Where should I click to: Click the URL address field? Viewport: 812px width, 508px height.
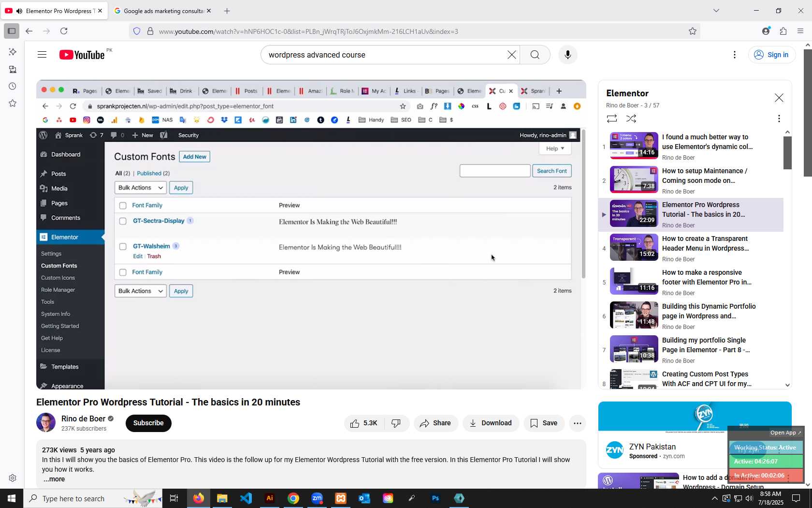point(416,31)
